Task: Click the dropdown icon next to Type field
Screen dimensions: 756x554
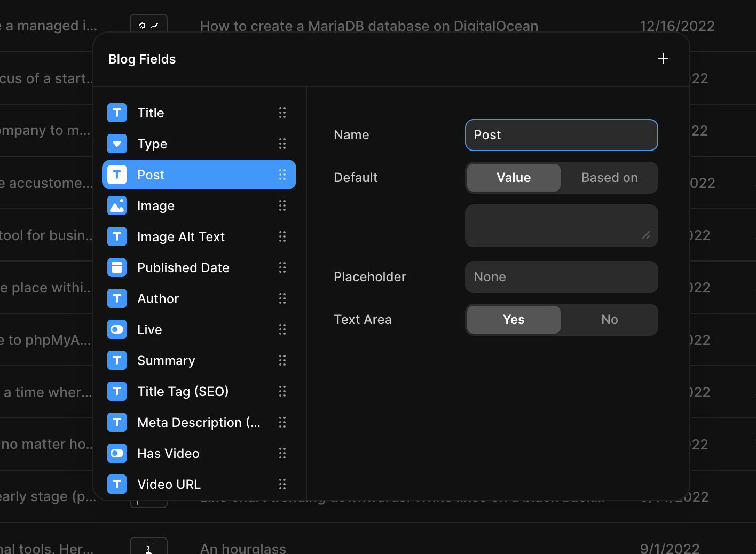Action: (117, 144)
